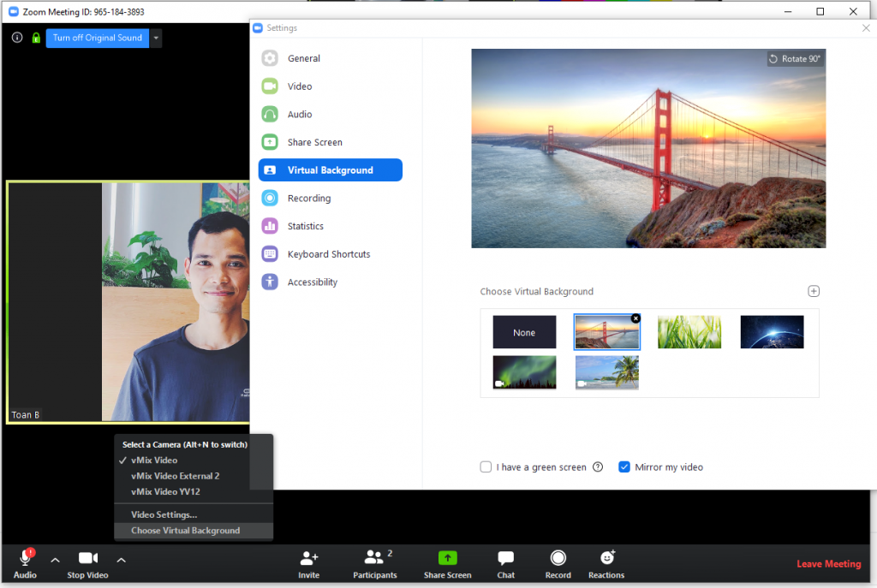The image size is (877, 588).
Task: Expand the audio options arrow
Action: [x=55, y=560]
